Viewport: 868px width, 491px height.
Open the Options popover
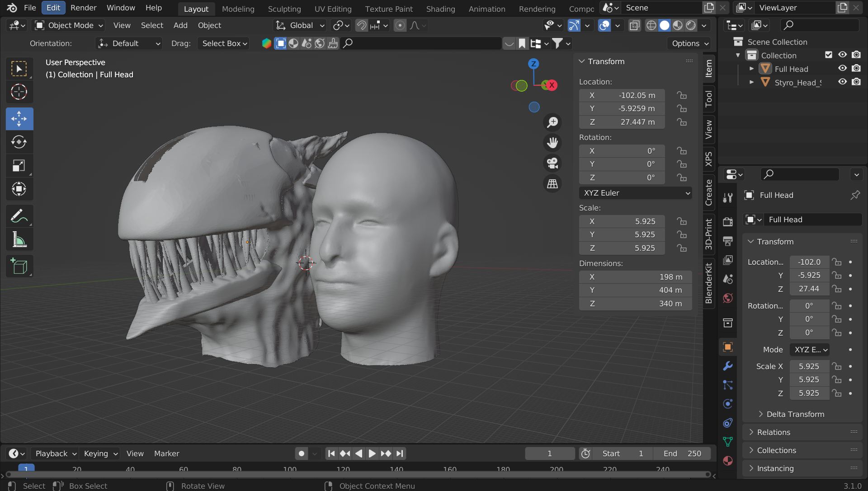click(x=689, y=43)
